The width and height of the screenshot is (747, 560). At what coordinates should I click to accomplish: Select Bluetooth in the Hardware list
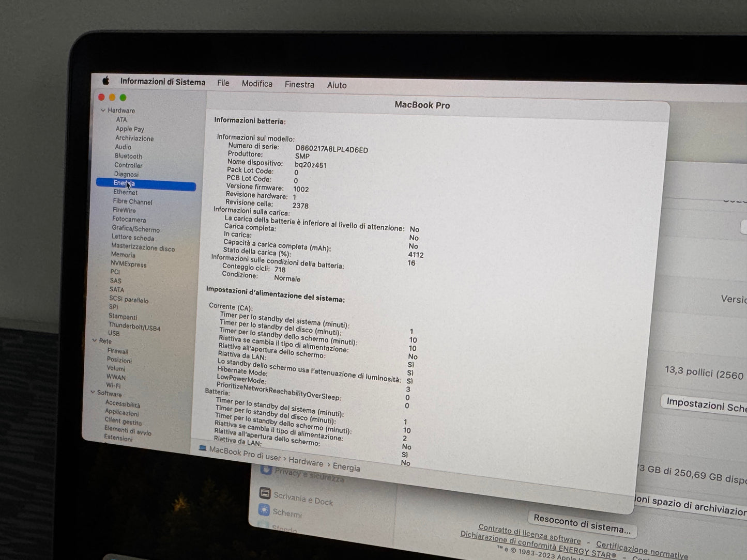click(x=128, y=156)
